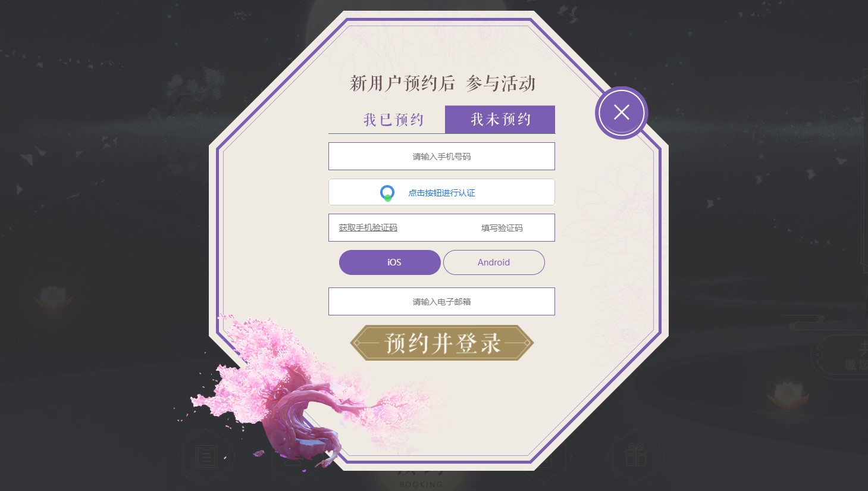
Task: Close the reservation dialog with the X
Action: [621, 112]
